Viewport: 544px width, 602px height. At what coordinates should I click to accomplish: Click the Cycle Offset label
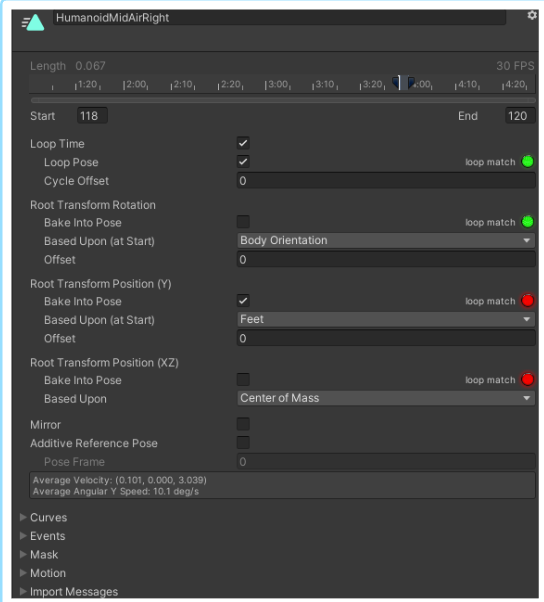pyautogui.click(x=76, y=181)
